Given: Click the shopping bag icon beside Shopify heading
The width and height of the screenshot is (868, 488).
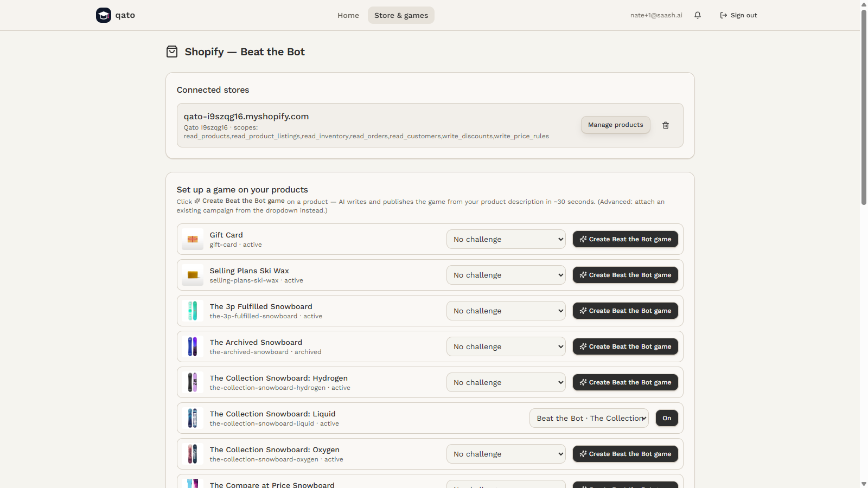Looking at the screenshot, I should [x=172, y=52].
